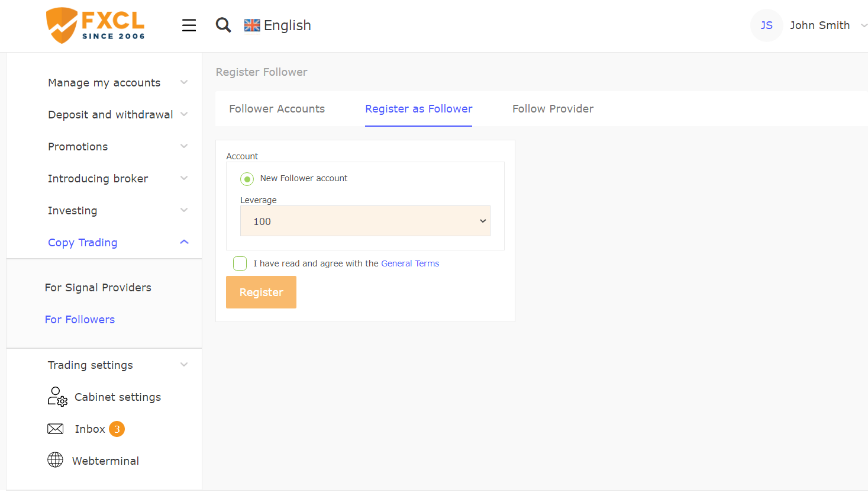Click the JS user avatar
This screenshot has width=868, height=492.
coord(766,25)
